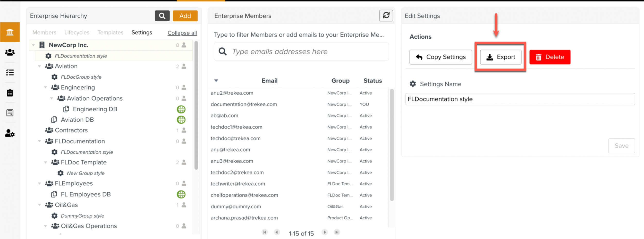Click the red Delete button

click(550, 57)
